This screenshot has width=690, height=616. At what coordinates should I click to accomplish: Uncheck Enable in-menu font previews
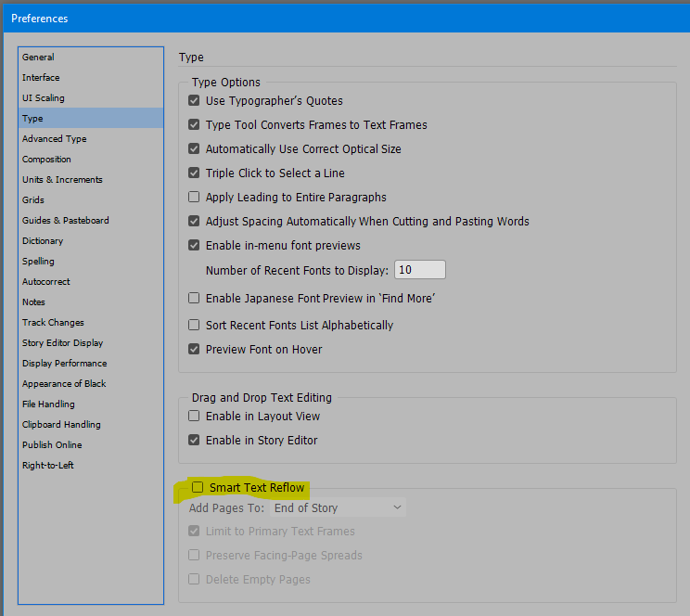(x=194, y=246)
